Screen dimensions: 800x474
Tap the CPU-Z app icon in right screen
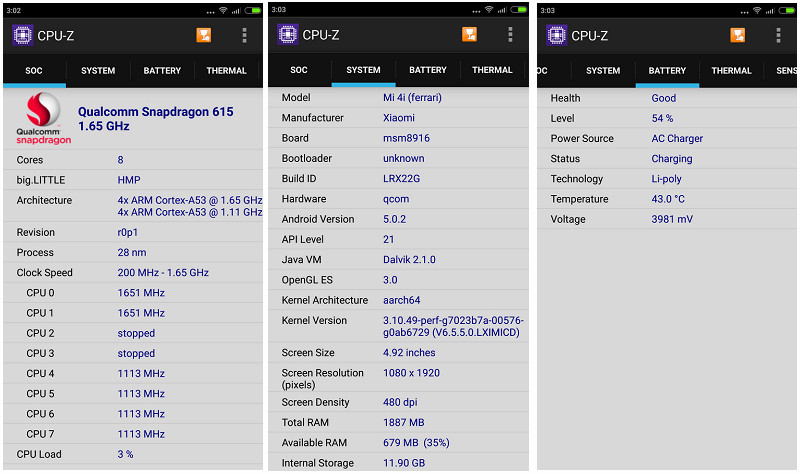coord(557,35)
